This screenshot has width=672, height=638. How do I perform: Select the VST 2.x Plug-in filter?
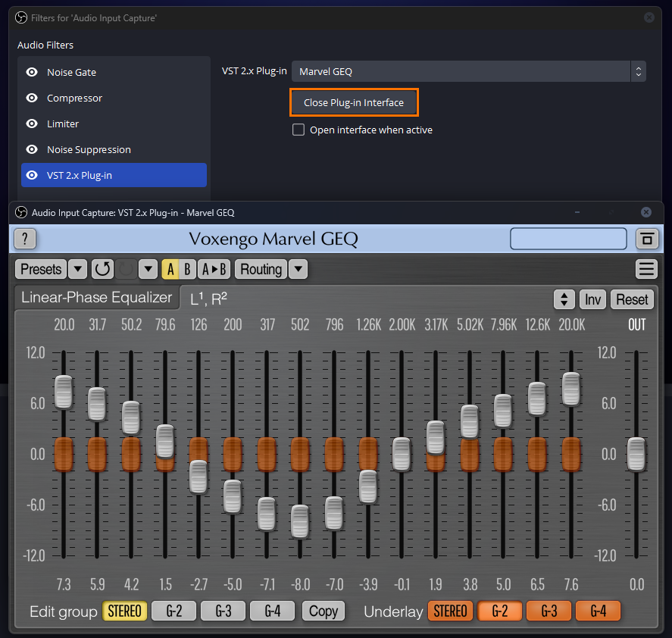tap(114, 175)
